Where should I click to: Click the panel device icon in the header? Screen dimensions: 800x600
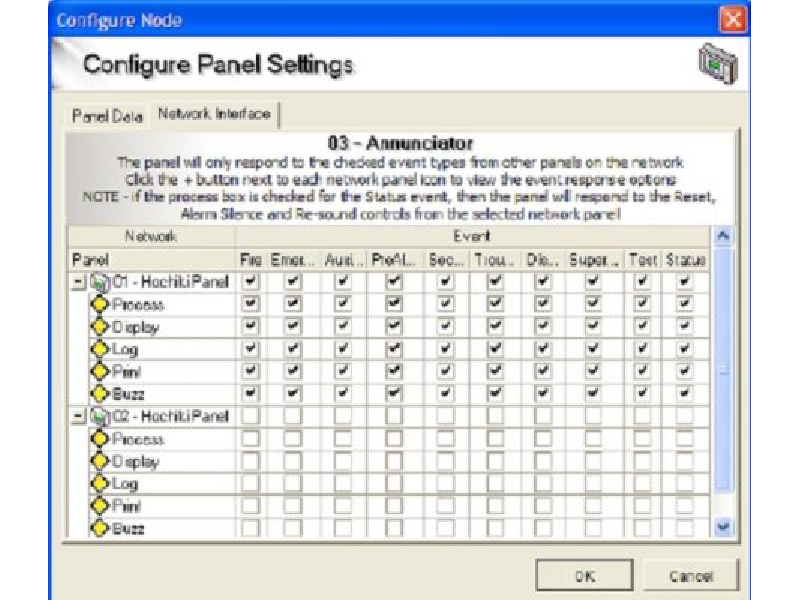click(718, 64)
